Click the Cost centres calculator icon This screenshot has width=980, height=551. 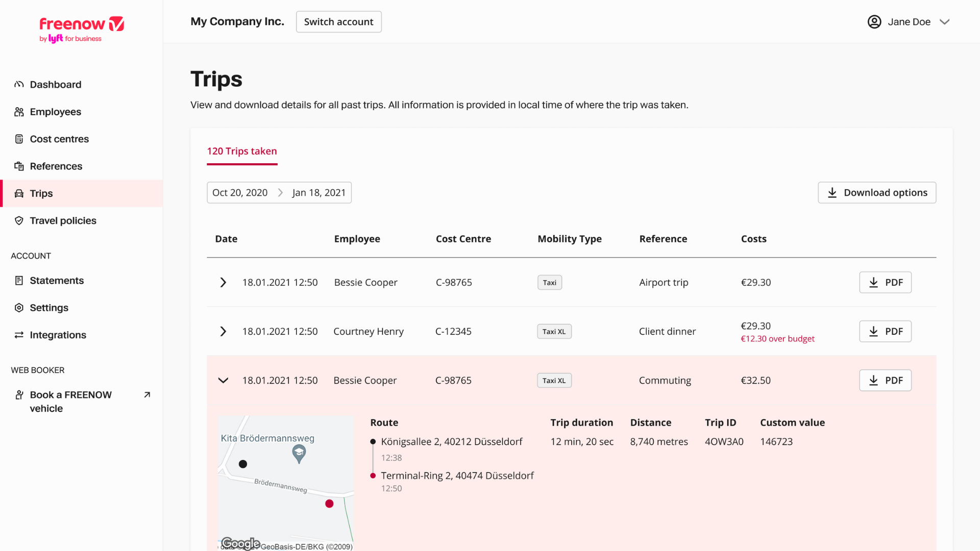19,139
